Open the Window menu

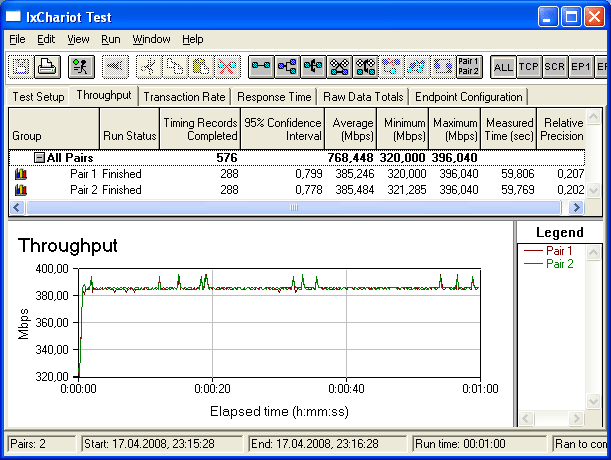pos(151,39)
